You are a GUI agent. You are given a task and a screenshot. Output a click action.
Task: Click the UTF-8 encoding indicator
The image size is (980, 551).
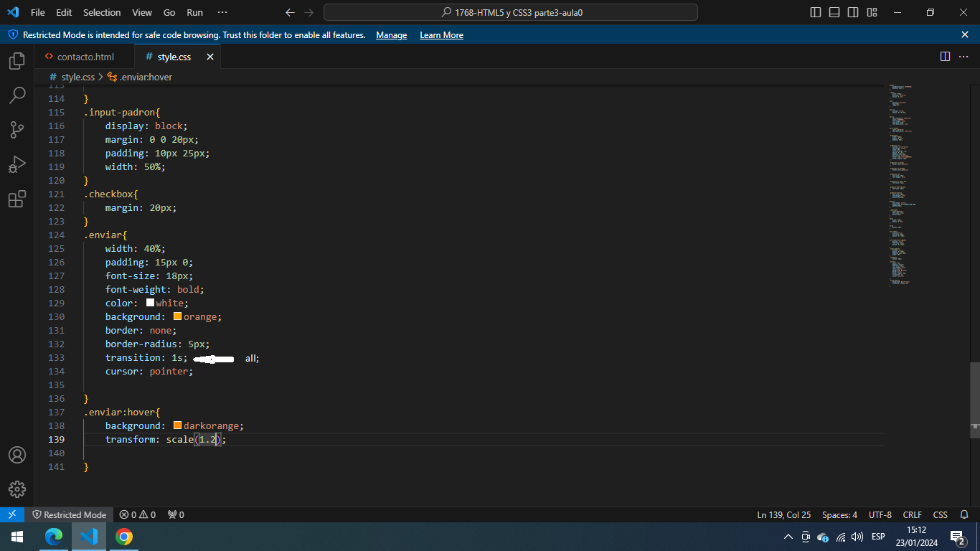(880, 514)
